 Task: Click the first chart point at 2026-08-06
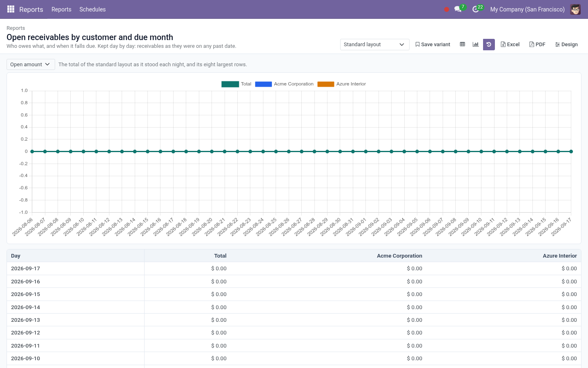32,152
